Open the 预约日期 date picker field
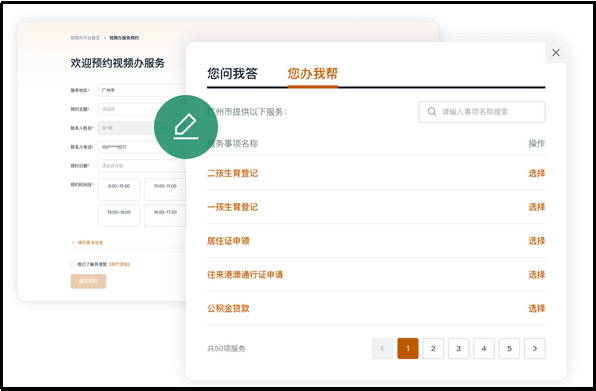 pyautogui.click(x=142, y=166)
